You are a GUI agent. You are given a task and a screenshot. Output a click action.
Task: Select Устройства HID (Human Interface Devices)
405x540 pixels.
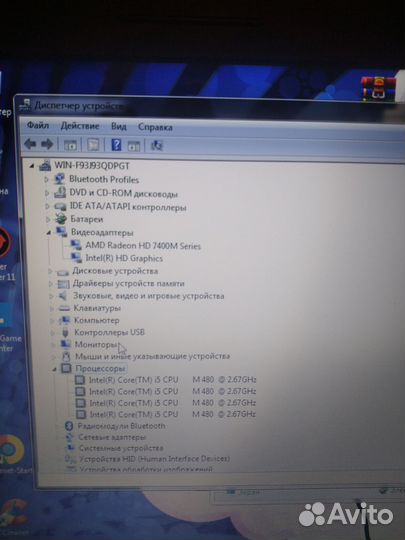point(155,459)
